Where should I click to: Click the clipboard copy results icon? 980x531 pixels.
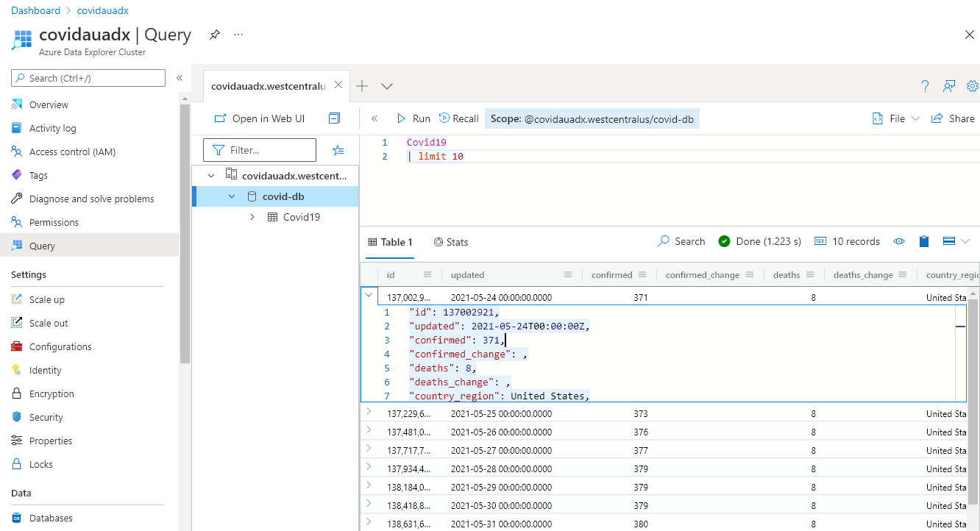click(924, 241)
